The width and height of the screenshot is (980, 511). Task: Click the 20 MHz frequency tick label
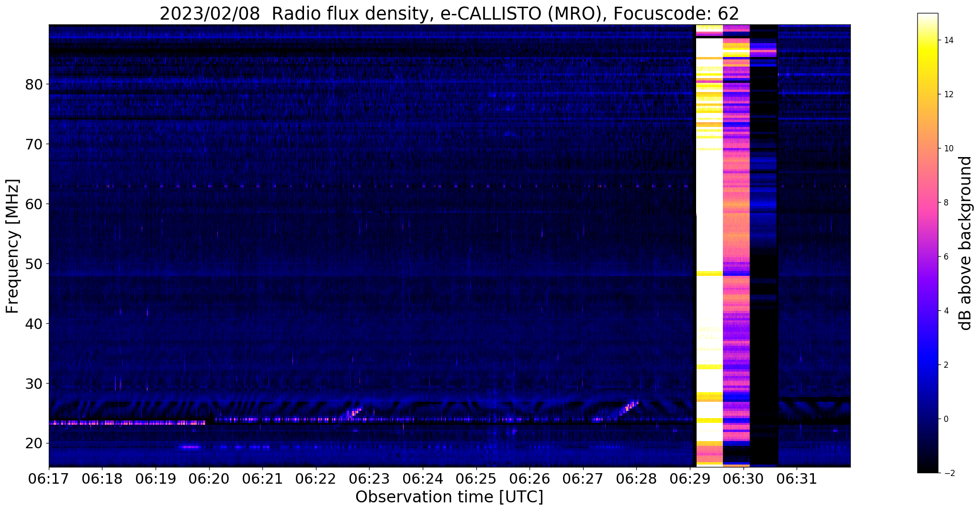click(x=34, y=444)
